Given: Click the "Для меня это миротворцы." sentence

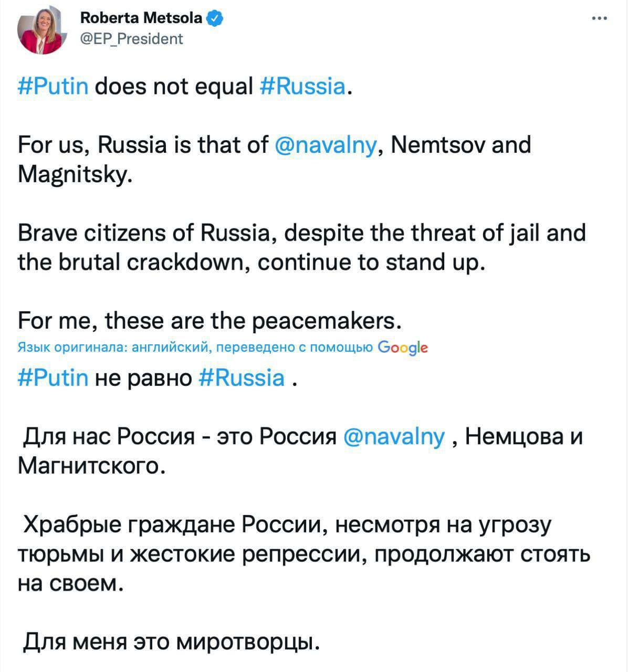Looking at the screenshot, I should pyautogui.click(x=172, y=641).
